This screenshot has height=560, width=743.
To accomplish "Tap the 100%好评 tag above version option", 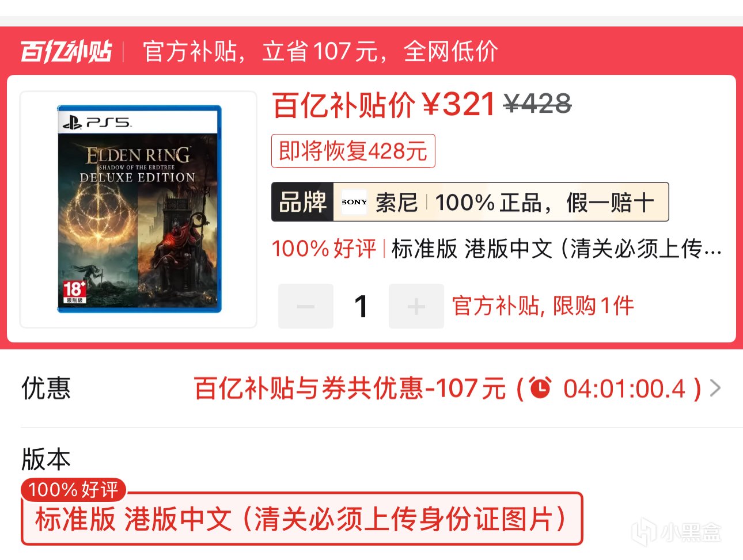I will [73, 490].
